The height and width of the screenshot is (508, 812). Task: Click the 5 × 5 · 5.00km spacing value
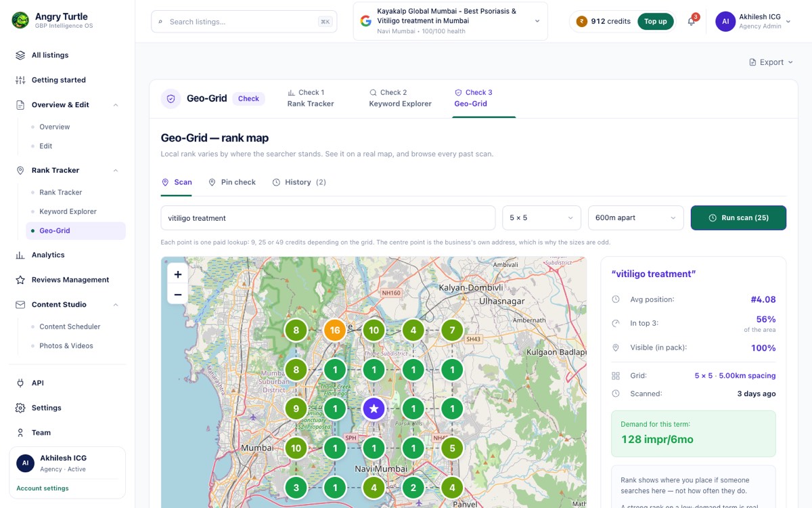[x=735, y=376]
